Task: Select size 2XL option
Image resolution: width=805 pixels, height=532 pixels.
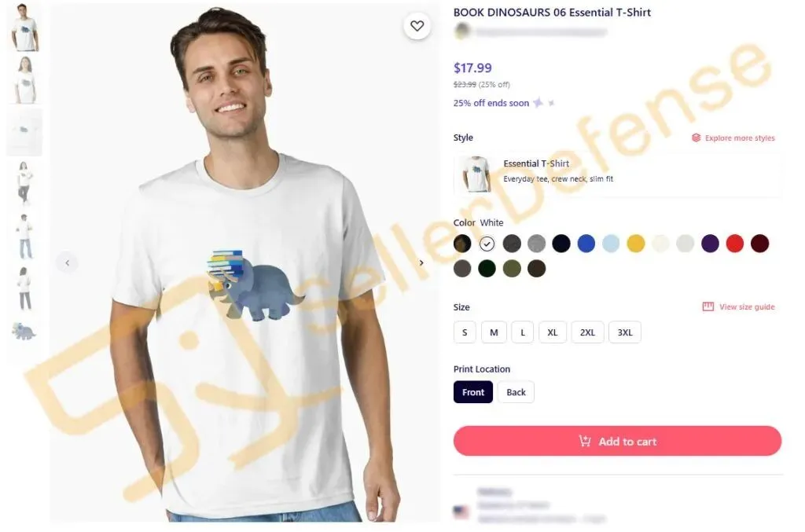Action: click(587, 332)
